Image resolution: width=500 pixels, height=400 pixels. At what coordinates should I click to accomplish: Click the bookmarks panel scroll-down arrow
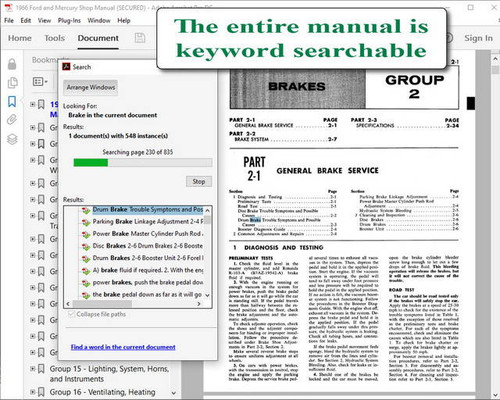coord(174,393)
